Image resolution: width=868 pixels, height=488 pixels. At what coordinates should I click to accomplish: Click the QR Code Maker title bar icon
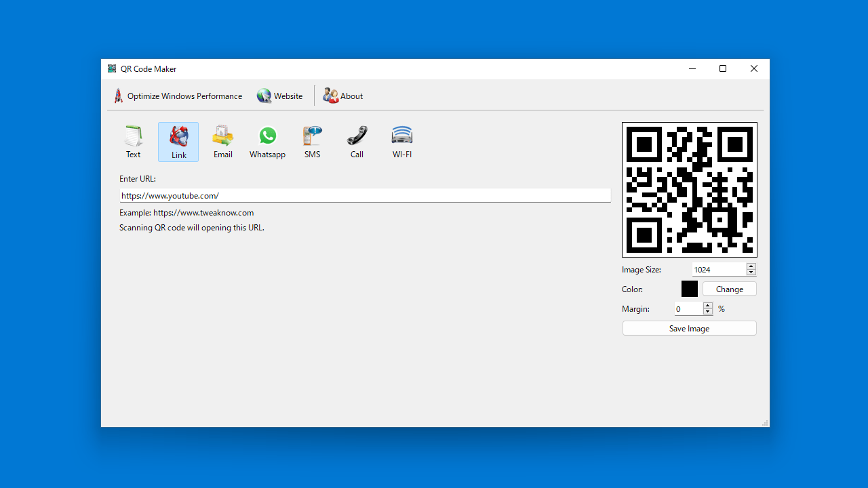[x=112, y=68]
